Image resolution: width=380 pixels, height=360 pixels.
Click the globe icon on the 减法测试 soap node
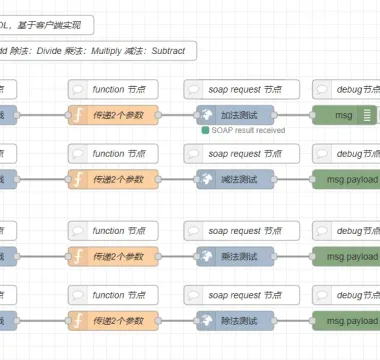pyautogui.click(x=207, y=180)
